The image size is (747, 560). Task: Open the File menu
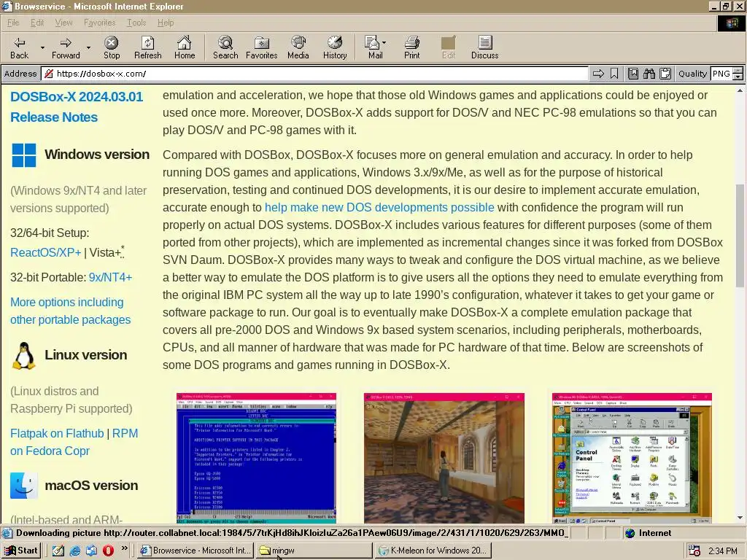[x=13, y=23]
